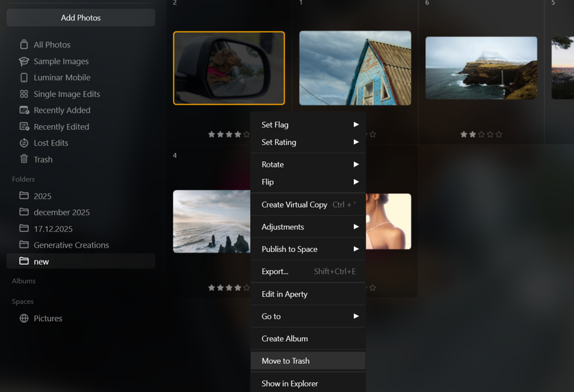Select the blue A-frame house thumbnail

point(355,68)
